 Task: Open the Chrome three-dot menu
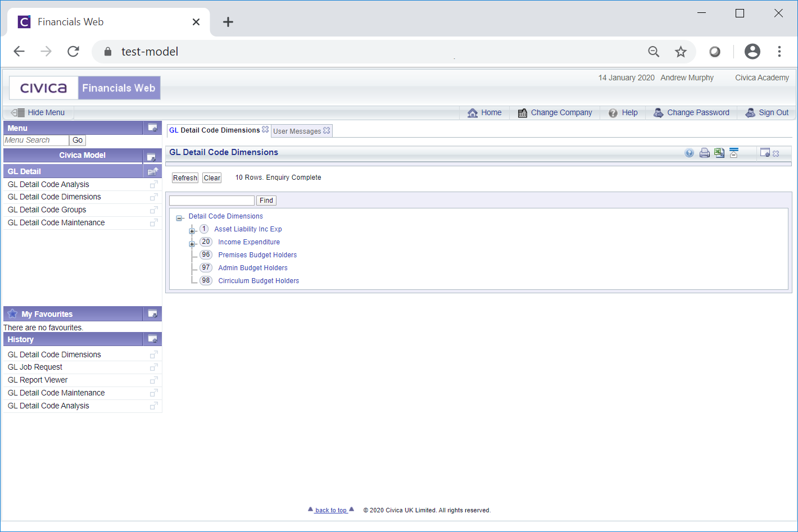pos(779,52)
